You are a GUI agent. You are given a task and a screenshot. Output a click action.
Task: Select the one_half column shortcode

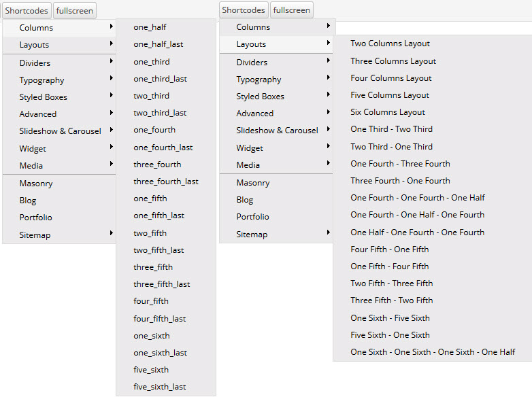[x=150, y=27]
